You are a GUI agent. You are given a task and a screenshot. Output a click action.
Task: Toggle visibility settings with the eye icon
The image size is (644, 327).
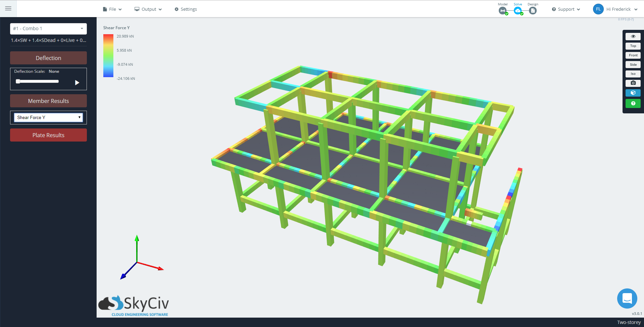click(633, 36)
